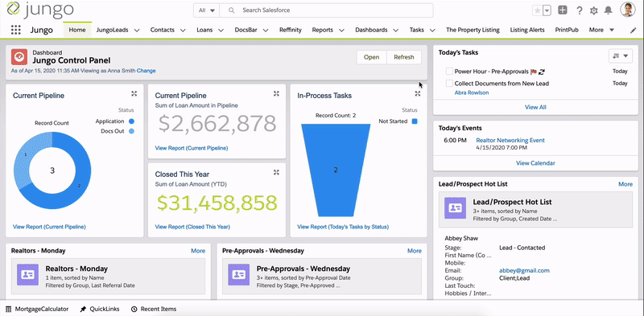Open the Listing Alerts tab
Screen dimensions: 644x316
(527, 30)
